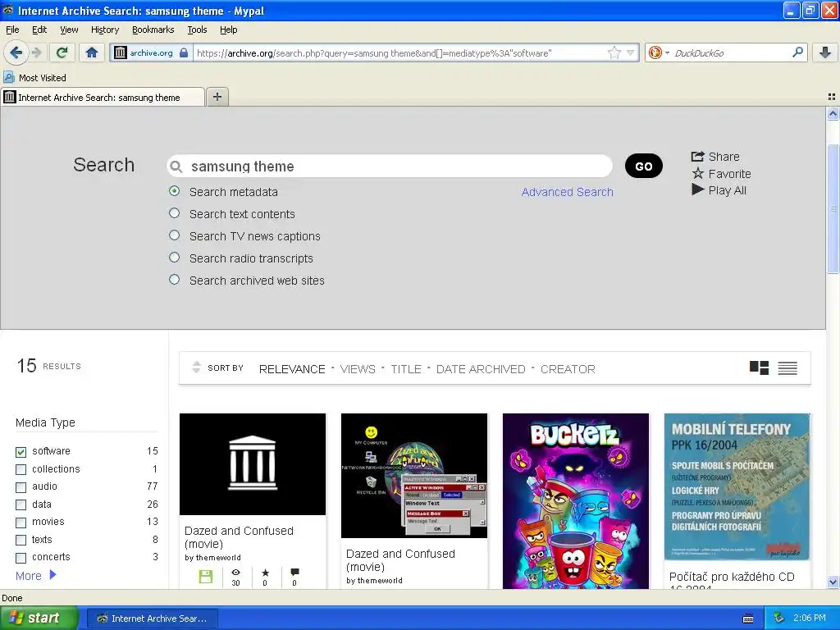This screenshot has height=630, width=840.
Task: Expand More media types
Action: [x=35, y=575]
